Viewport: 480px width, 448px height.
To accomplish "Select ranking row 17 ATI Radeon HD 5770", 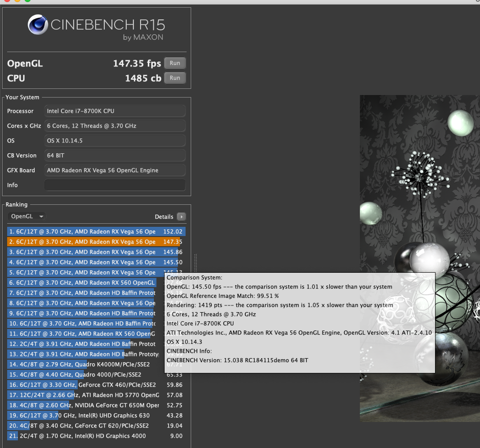I will [96, 395].
